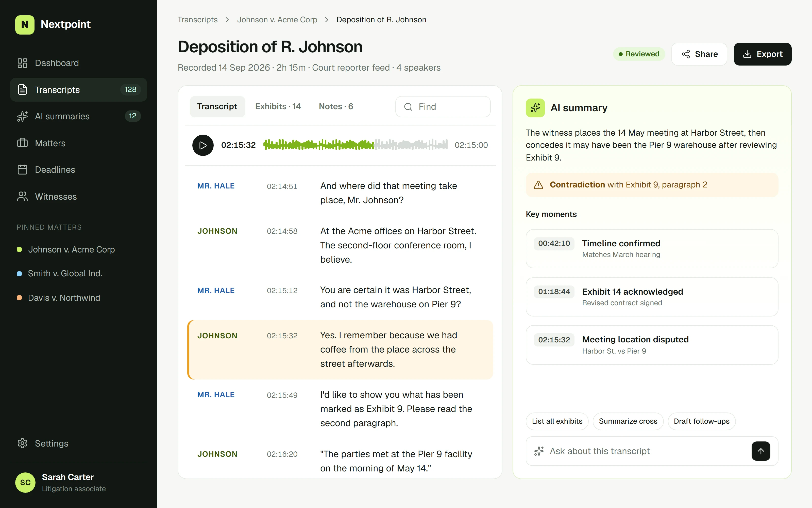The width and height of the screenshot is (812, 508).
Task: Click the Nextpoint N logo icon
Action: coord(25,25)
